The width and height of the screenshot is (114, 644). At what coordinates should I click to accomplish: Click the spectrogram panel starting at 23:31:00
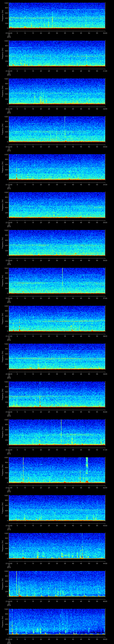coord(57,91)
